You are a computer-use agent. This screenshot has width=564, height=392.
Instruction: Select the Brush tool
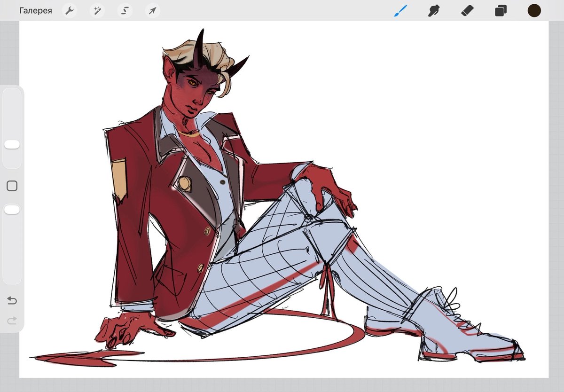(x=400, y=10)
